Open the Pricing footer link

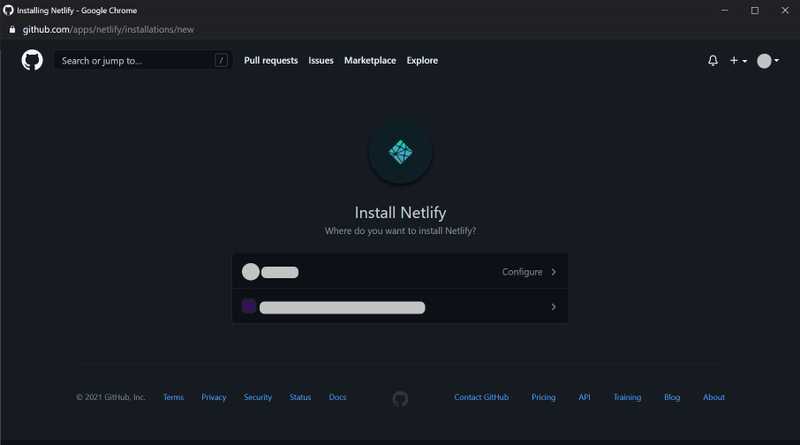click(x=543, y=398)
